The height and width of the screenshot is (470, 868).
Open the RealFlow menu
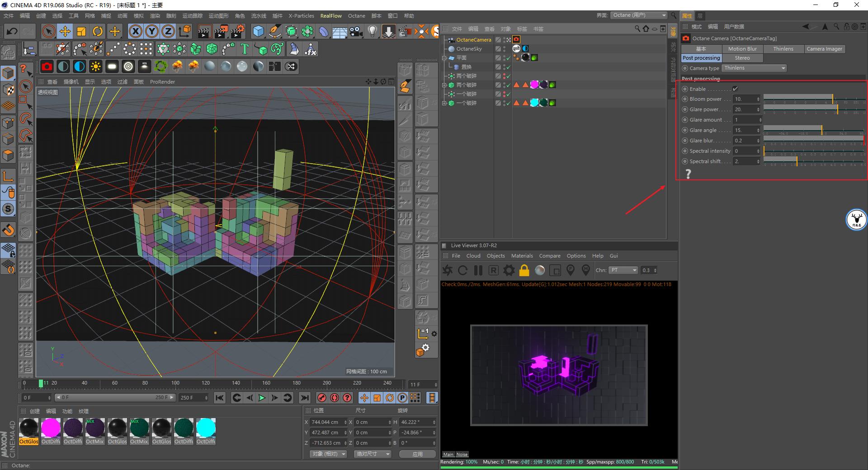click(330, 15)
